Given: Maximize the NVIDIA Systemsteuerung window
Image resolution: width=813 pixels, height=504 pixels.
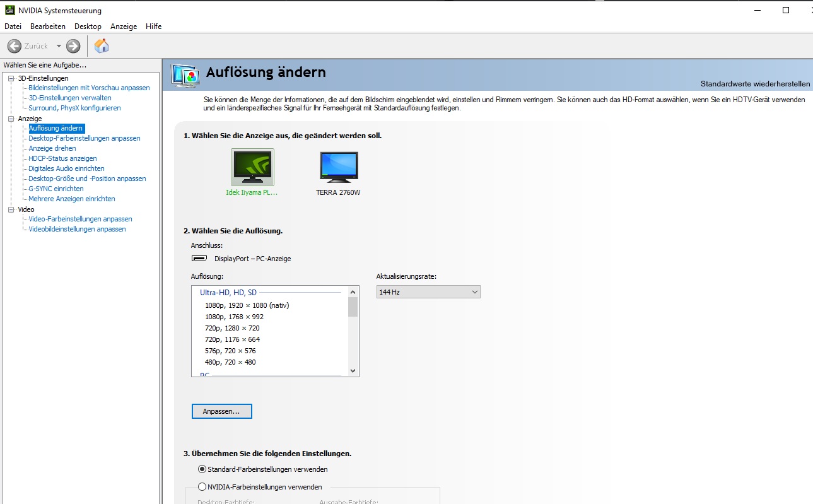Looking at the screenshot, I should click(x=786, y=10).
